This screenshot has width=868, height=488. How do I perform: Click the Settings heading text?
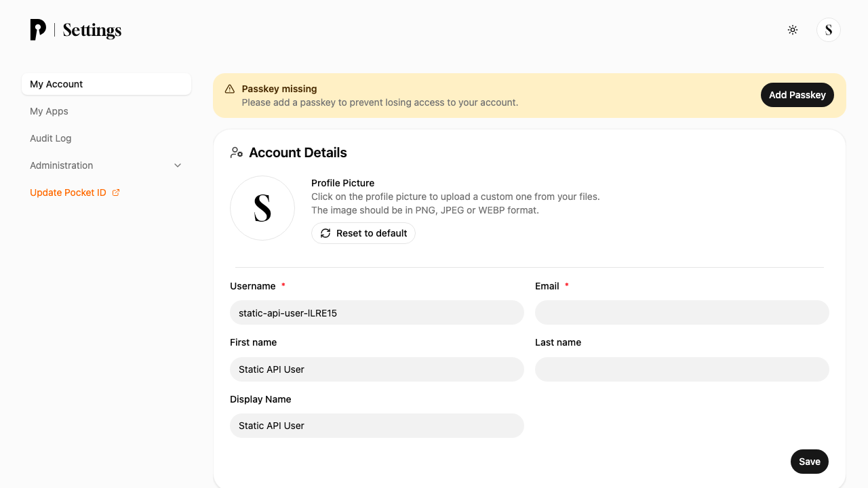point(92,30)
